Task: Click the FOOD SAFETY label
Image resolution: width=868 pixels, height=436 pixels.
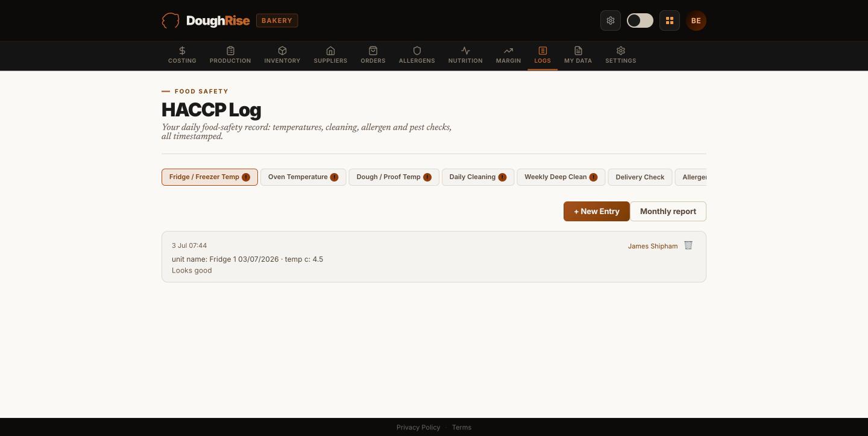Action: click(201, 92)
